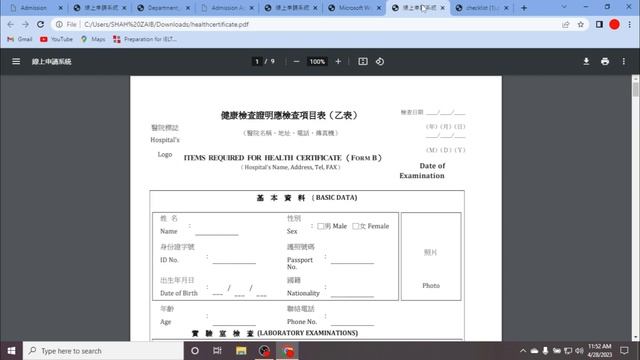Open the red Chrome profile avatar

(614, 24)
